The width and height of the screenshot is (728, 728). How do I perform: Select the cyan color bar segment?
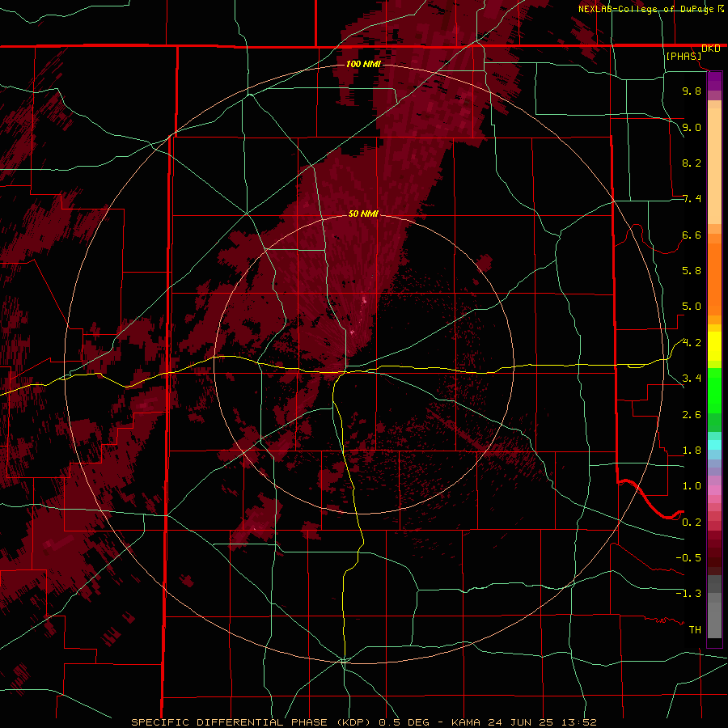coord(714,445)
